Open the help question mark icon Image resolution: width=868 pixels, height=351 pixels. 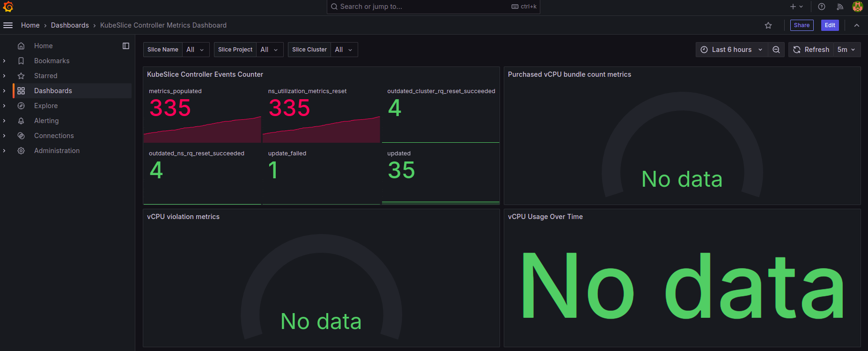pyautogui.click(x=822, y=7)
